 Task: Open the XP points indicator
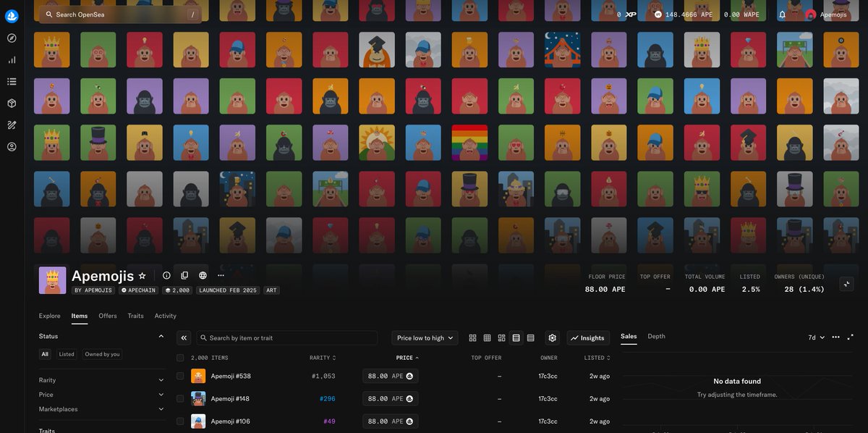[x=626, y=14]
